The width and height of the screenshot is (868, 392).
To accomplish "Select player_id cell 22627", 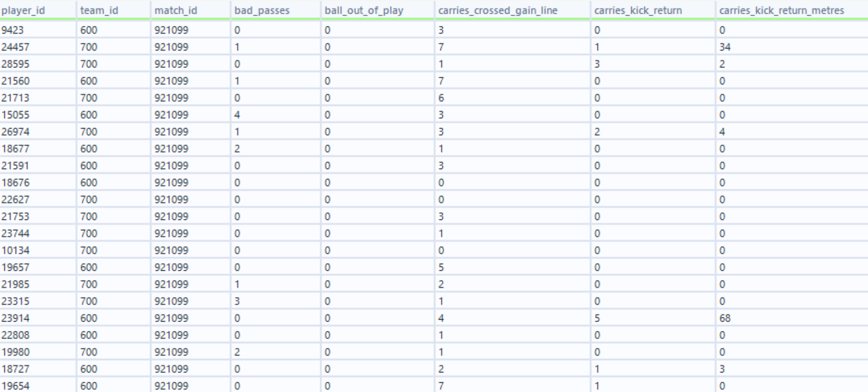I will click(x=38, y=199).
